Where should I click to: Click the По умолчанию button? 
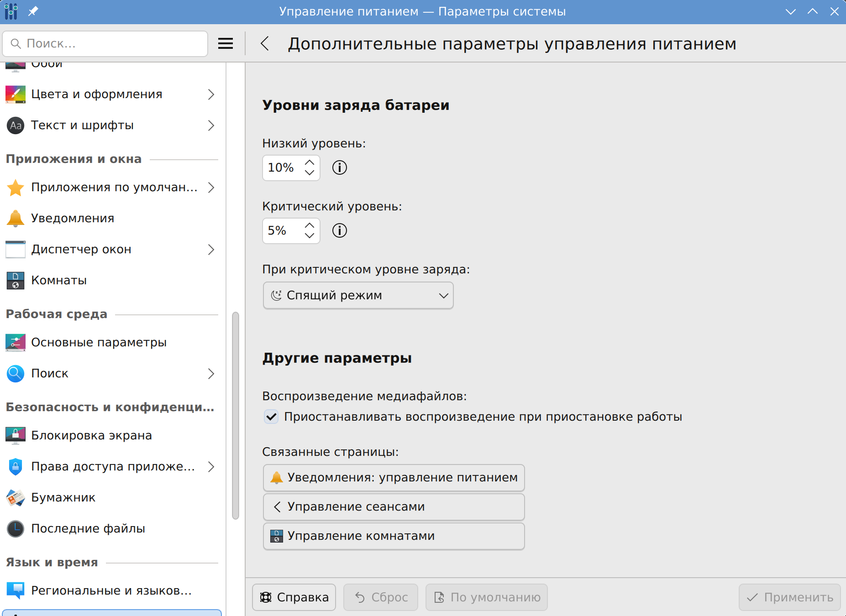point(487,597)
